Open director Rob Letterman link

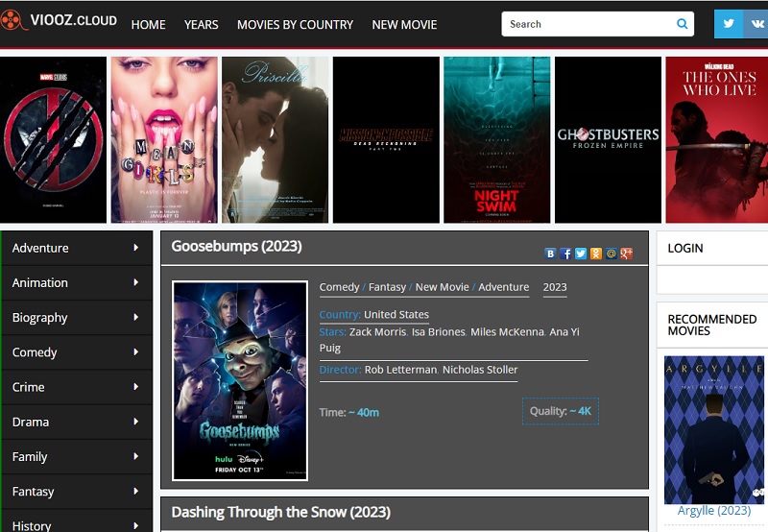pyautogui.click(x=400, y=370)
